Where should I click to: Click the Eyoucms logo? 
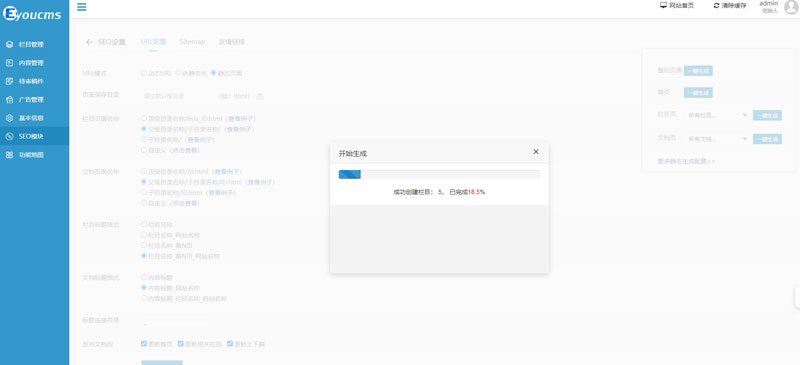[32, 14]
